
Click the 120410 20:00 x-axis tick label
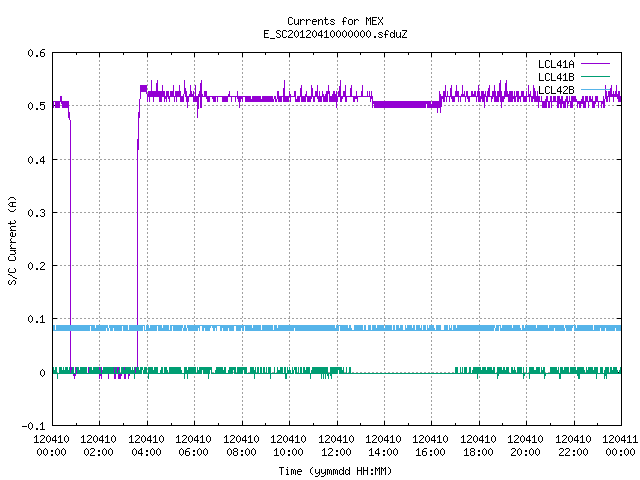525,446
